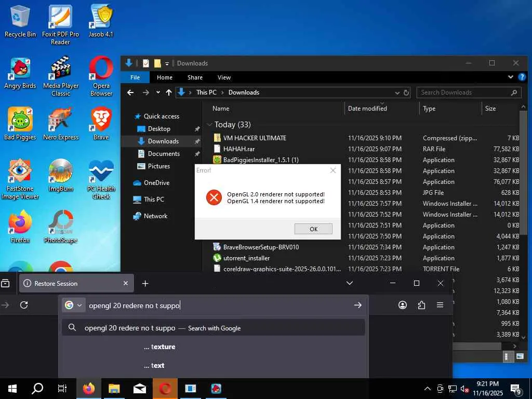This screenshot has height=399, width=532.
Task: Select Downloads in the navigation pane
Action: [x=163, y=141]
